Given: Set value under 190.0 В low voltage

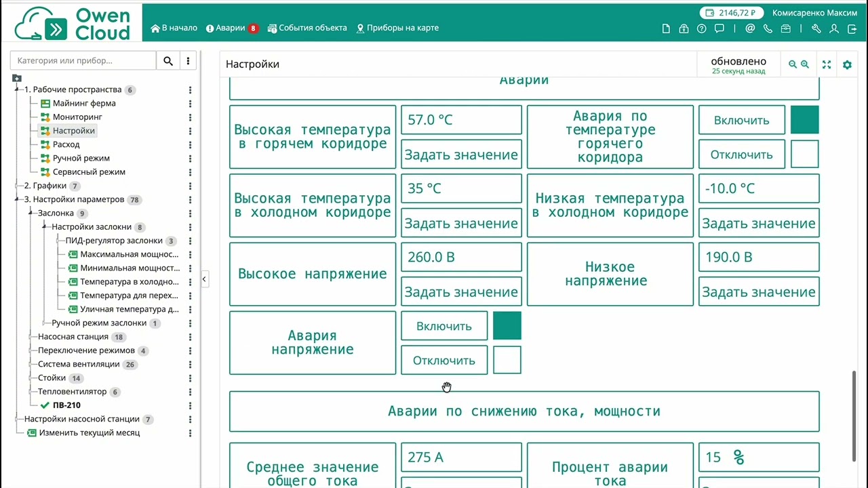Looking at the screenshot, I should [759, 292].
